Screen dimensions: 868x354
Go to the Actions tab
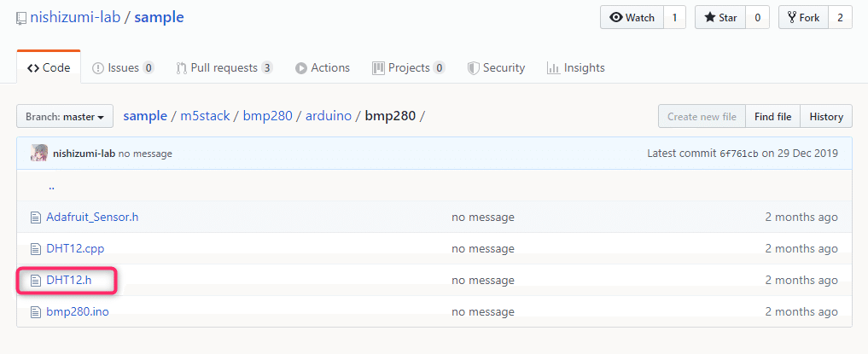point(323,67)
